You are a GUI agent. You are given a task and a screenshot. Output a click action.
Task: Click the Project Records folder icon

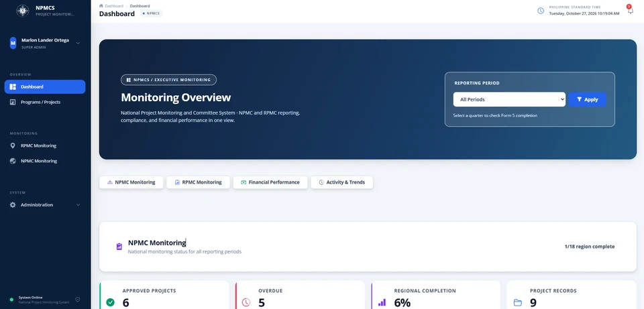point(518,303)
